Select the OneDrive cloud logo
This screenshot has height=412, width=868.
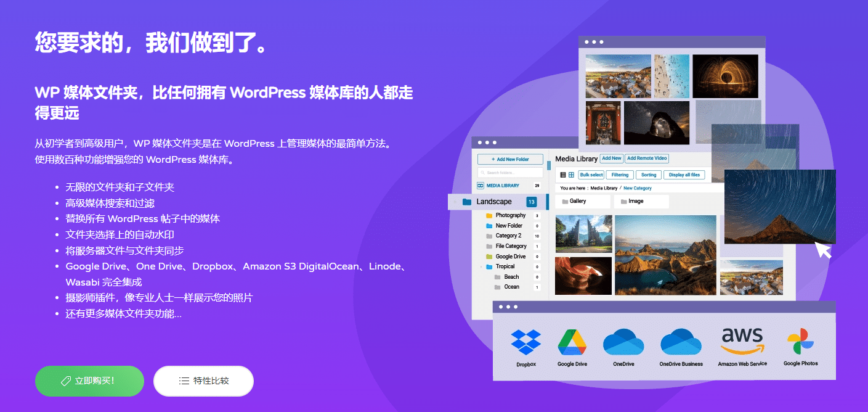pos(623,343)
